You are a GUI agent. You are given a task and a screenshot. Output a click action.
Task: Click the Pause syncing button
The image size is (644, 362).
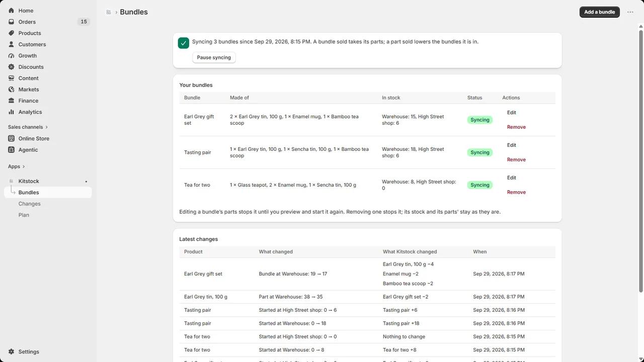coord(214,57)
